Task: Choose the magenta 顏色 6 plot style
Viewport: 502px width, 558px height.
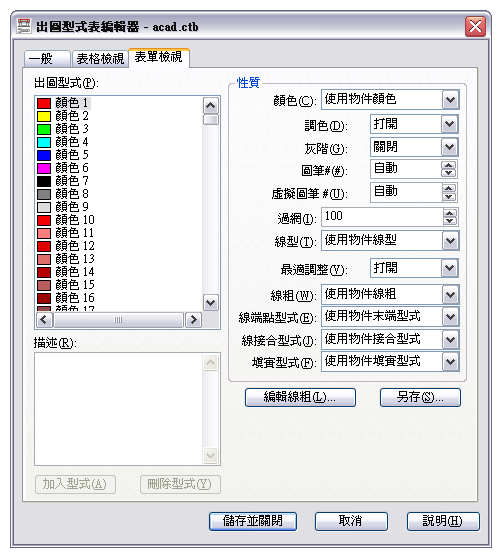Action: click(63, 168)
